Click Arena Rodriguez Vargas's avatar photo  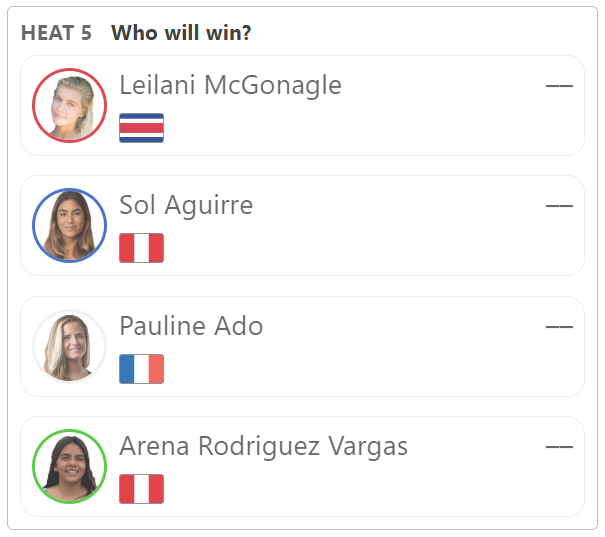(x=69, y=466)
